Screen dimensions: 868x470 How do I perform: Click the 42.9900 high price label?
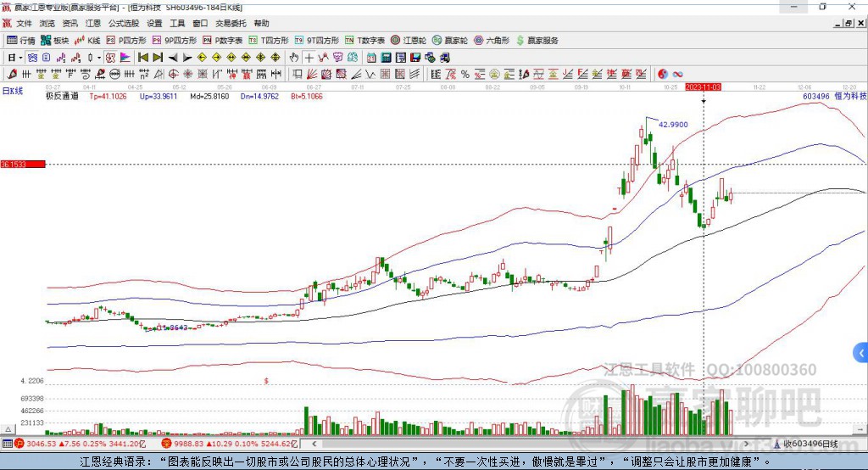673,125
